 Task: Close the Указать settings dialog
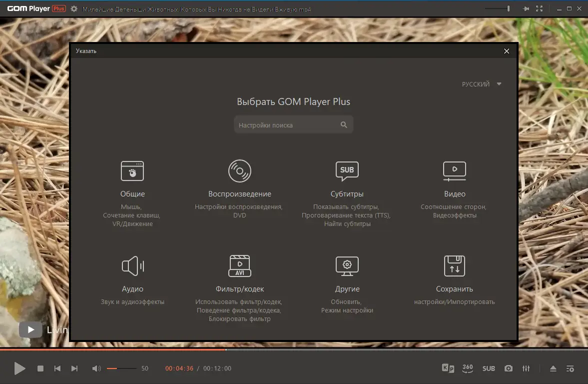[506, 51]
